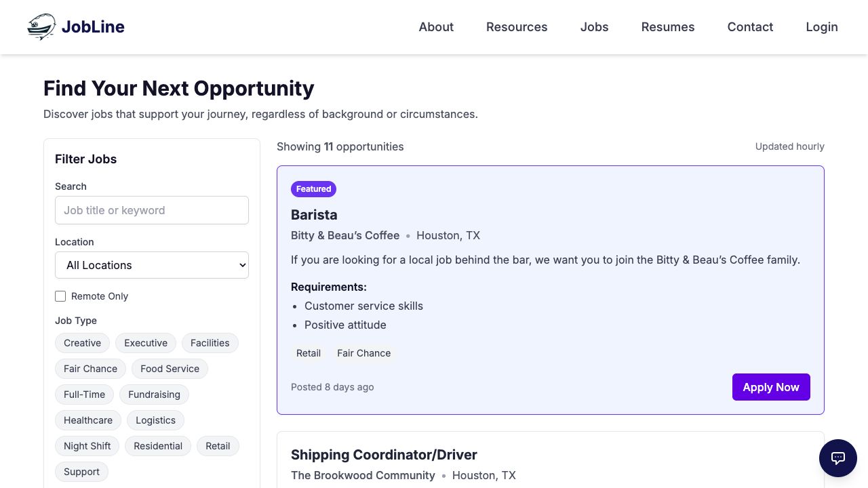Open the Shipping Coordinator/Driver job title
Screen dimensions: 868x488
click(x=384, y=455)
